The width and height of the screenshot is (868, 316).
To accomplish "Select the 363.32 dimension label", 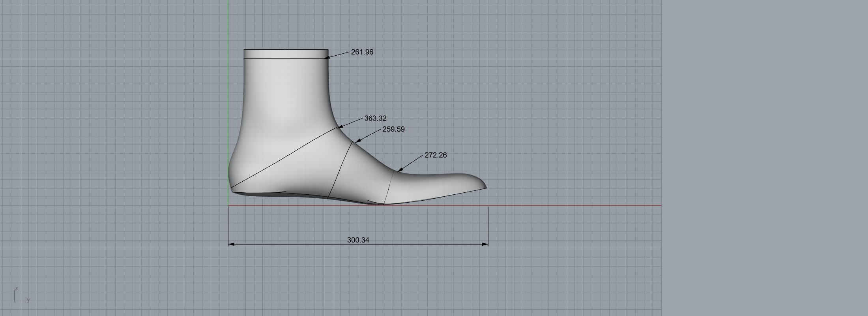I will coord(375,118).
